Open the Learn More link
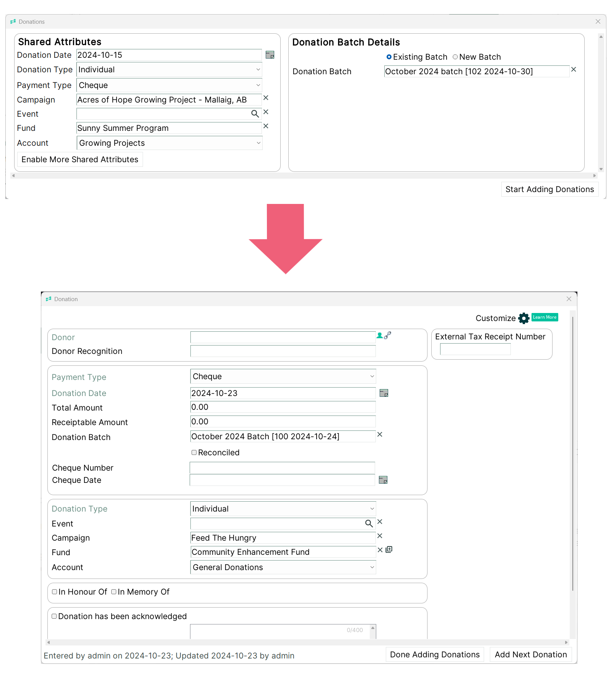 545,317
